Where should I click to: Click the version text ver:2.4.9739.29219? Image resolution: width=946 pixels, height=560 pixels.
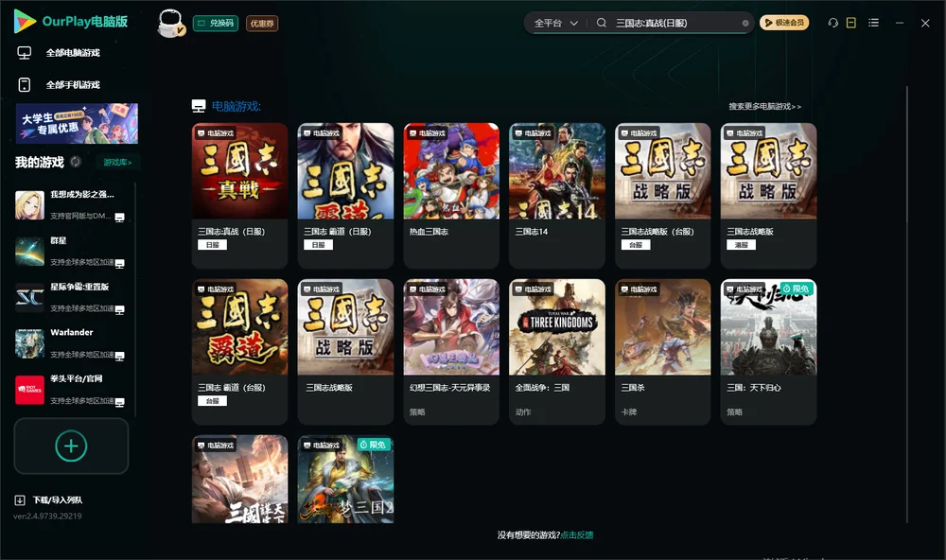coord(47,516)
